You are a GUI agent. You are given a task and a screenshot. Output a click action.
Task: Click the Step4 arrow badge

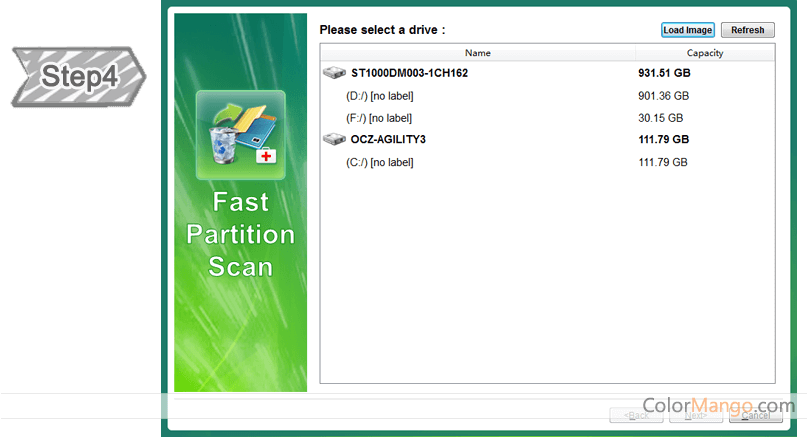[78, 76]
